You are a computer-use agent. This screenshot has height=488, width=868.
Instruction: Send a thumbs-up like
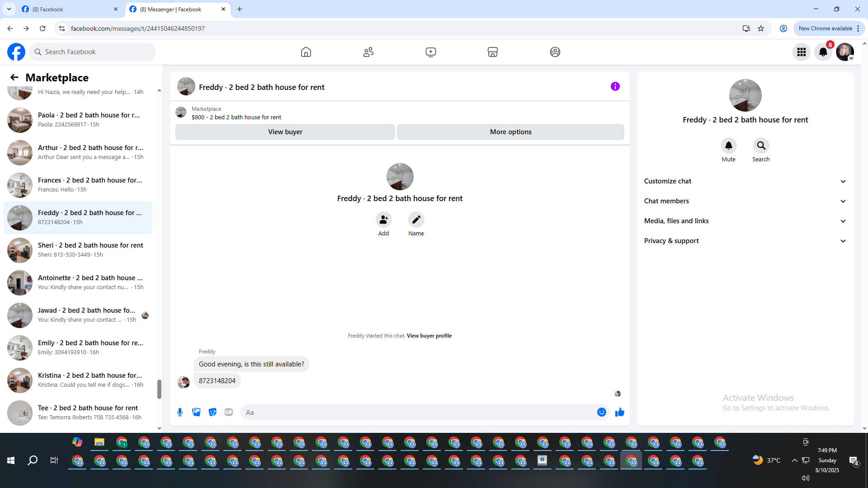click(619, 412)
